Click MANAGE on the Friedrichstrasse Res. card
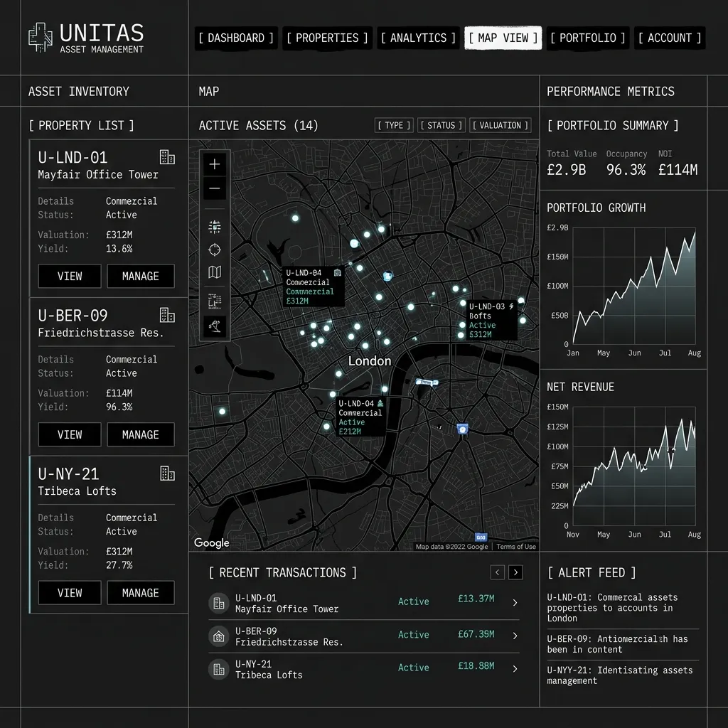 point(140,434)
